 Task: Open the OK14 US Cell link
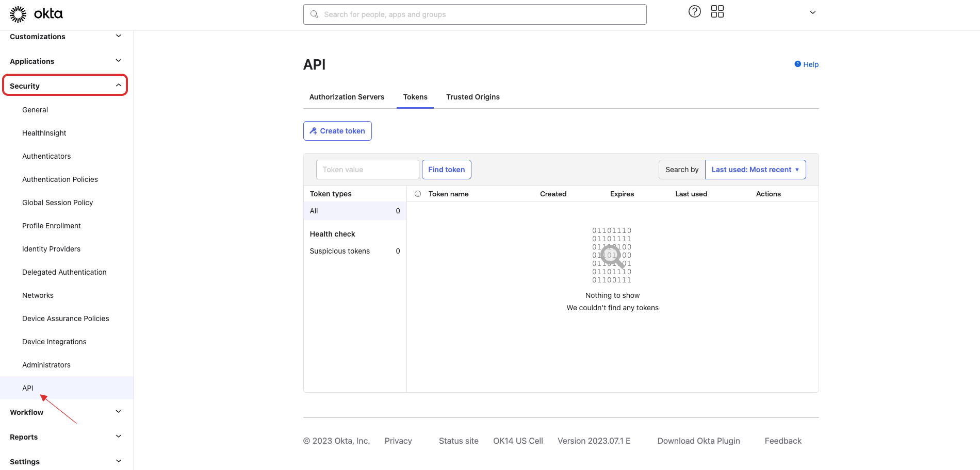(518, 441)
